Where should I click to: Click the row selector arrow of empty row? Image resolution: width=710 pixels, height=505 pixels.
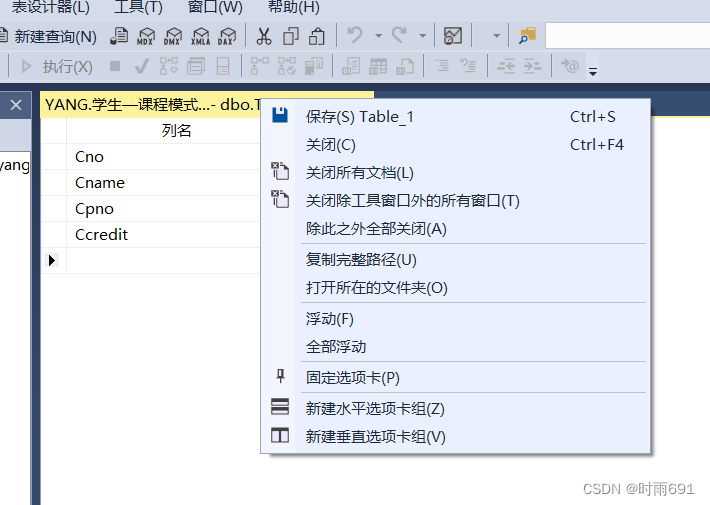53,260
